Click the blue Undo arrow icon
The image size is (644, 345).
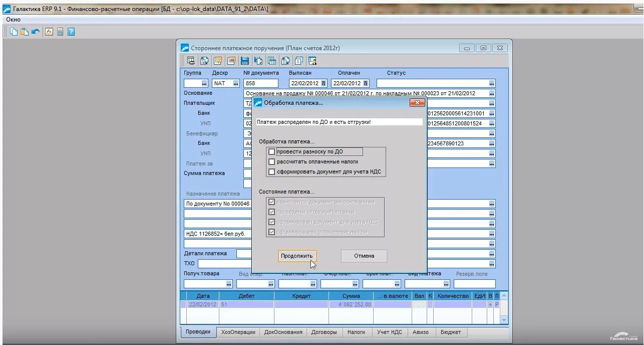(36, 32)
